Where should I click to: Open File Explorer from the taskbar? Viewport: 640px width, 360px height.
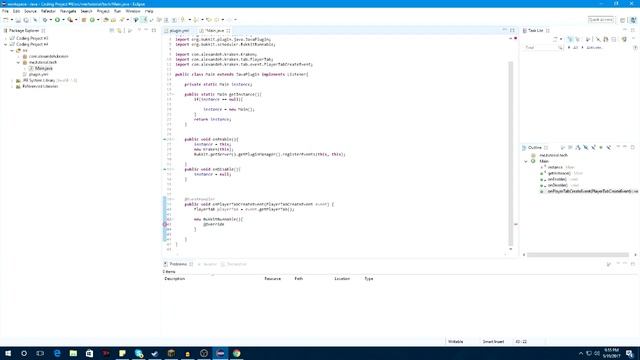73,353
